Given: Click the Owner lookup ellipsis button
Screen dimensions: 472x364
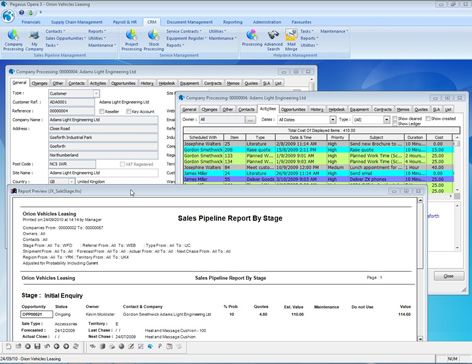Looking at the screenshot, I should coord(250,120).
